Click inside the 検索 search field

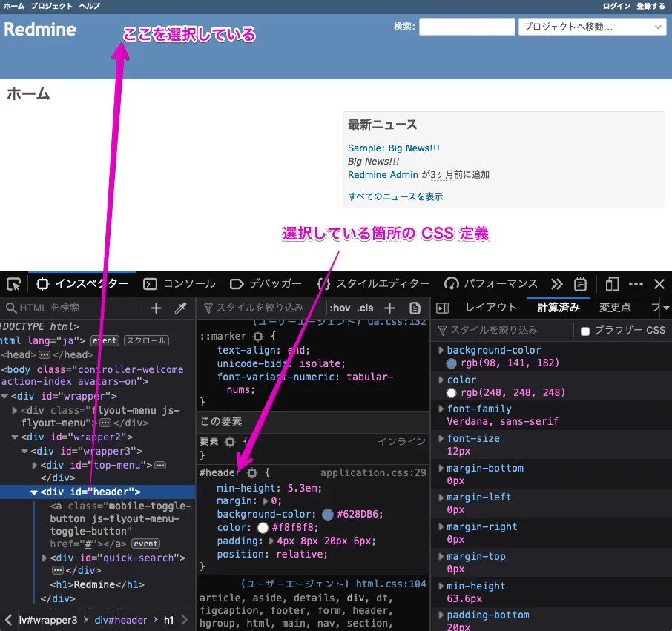pyautogui.click(x=467, y=27)
